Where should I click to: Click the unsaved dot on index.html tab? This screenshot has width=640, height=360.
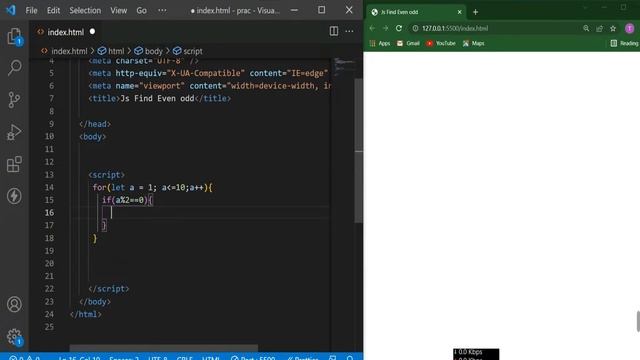(92, 31)
